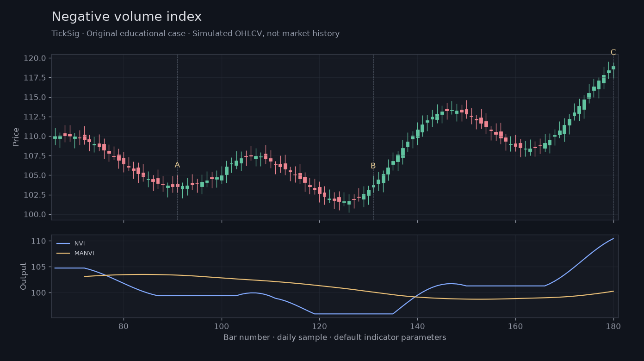The image size is (644, 361).
Task: Click the MANVI line's left end at bar 72
Action: click(84, 276)
